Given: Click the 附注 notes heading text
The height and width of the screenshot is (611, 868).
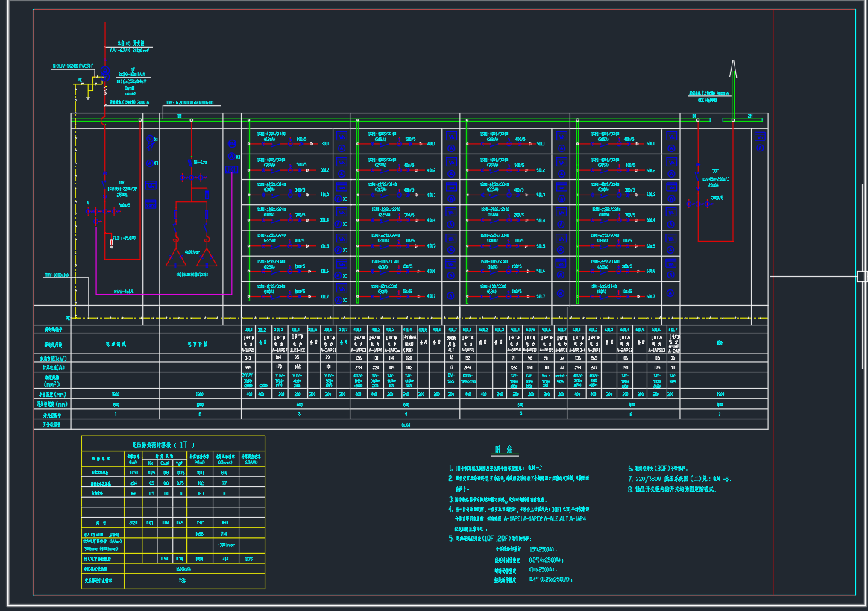Looking at the screenshot, I should [503, 450].
